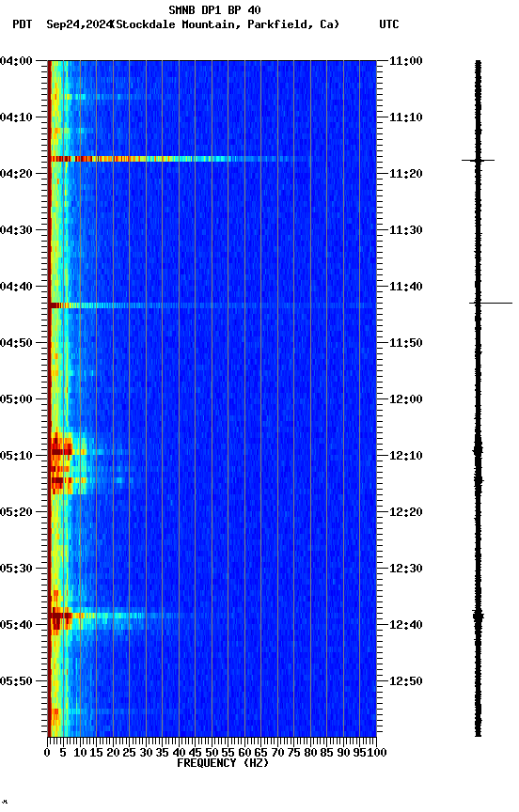Image resolution: width=519 pixels, height=812 pixels.
Task: Click the 05:10 PDT time label
Action: [16, 456]
